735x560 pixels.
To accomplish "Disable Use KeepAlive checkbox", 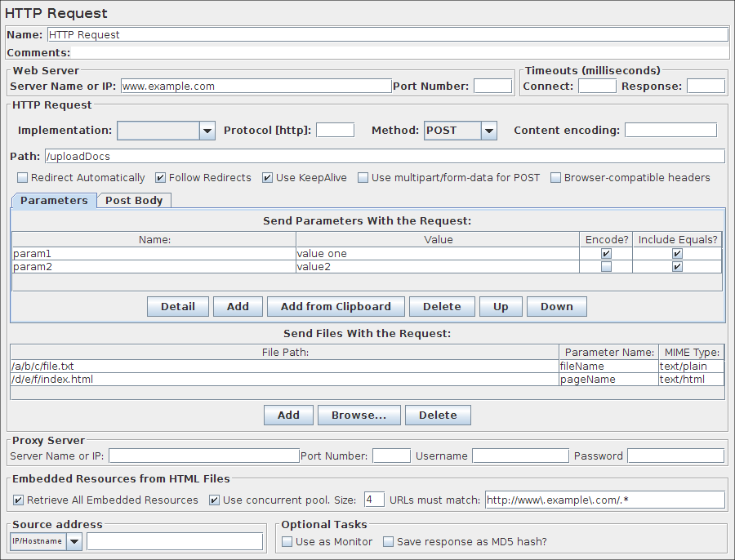I will [268, 178].
